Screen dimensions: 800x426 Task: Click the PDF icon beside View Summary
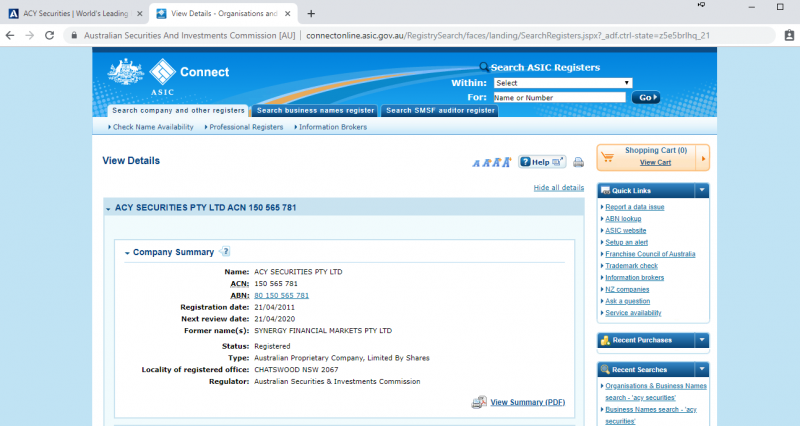tap(479, 402)
